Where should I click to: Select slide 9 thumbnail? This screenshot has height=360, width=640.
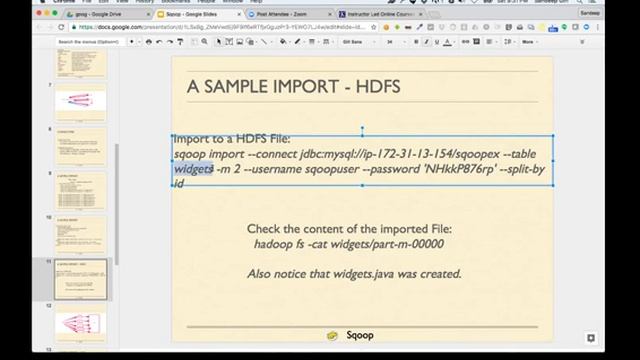[80, 191]
